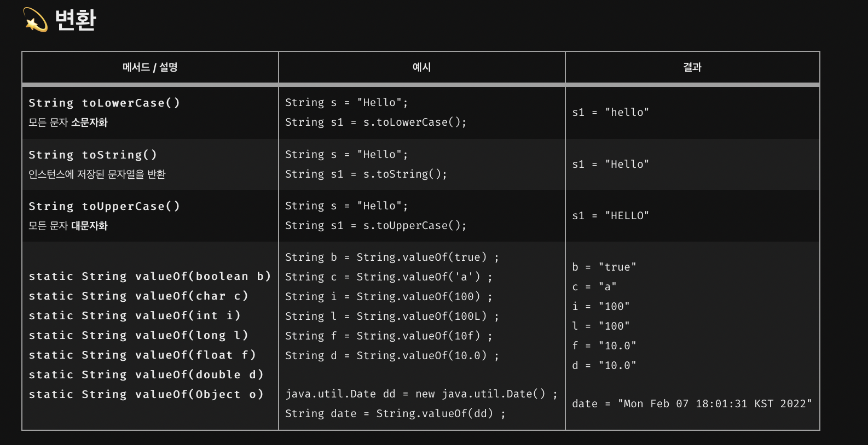
Task: Click the String toString() method name
Action: tap(92, 155)
